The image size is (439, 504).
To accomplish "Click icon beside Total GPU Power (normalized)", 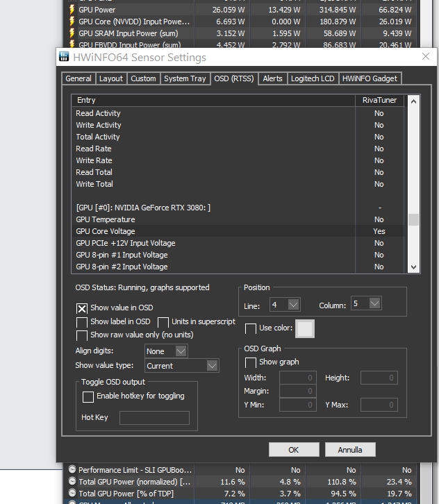I will click(x=72, y=482).
